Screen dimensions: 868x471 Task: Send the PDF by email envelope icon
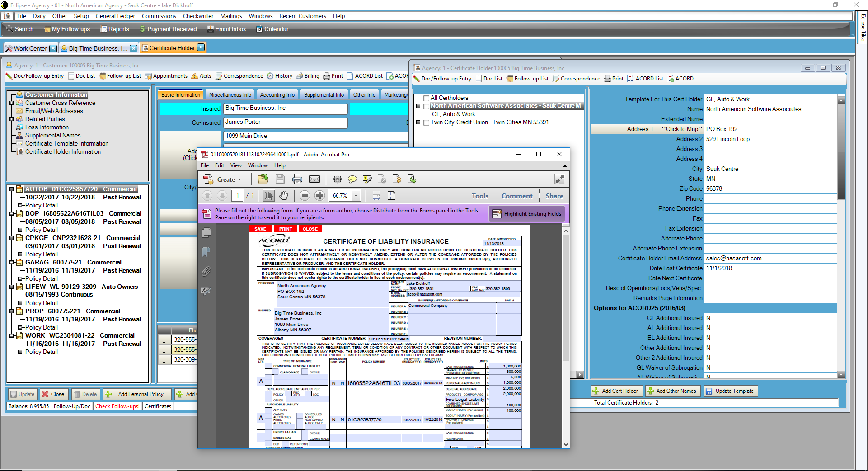(314, 179)
